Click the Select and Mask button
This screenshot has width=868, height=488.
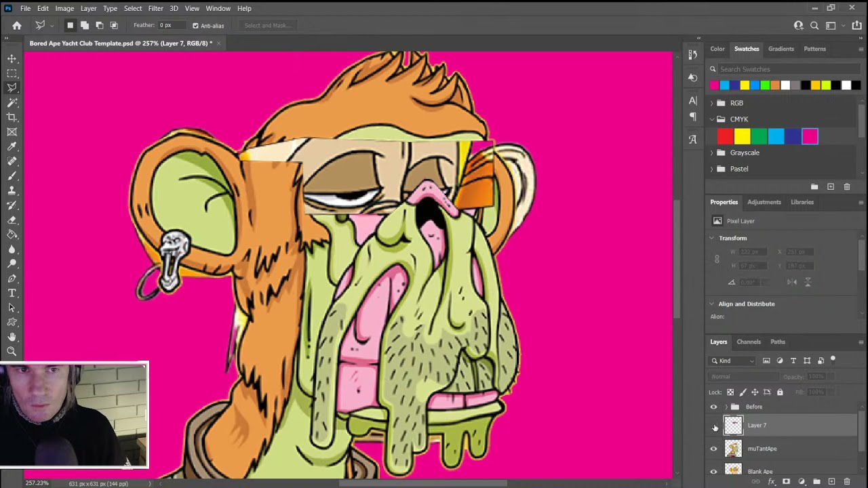point(267,26)
